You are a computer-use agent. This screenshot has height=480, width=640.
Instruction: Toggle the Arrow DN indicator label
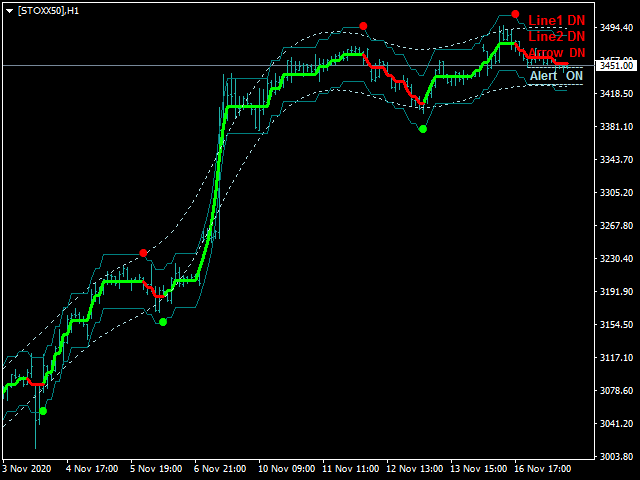click(x=556, y=53)
